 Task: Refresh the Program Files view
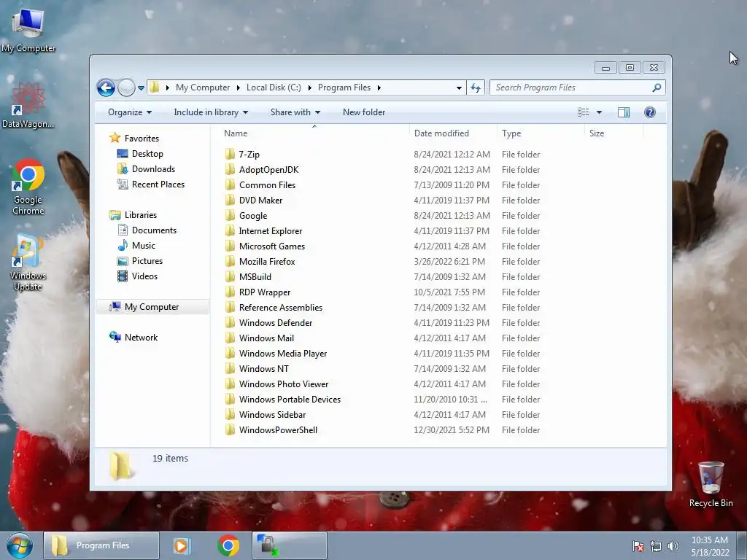(x=476, y=87)
